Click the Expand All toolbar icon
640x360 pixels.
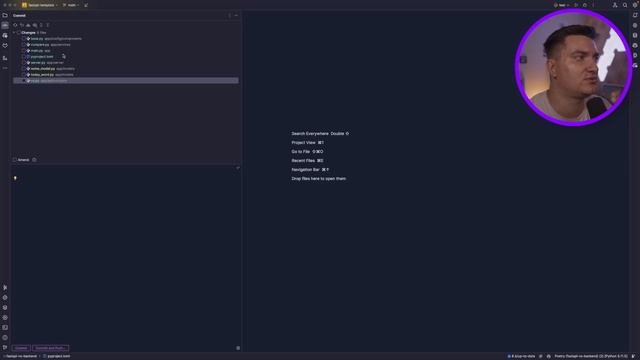(41, 25)
